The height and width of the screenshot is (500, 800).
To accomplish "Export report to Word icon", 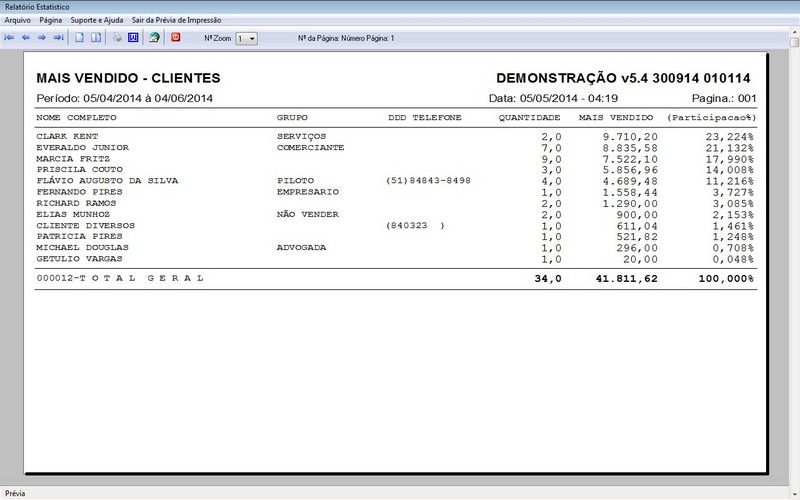I will 133,38.
